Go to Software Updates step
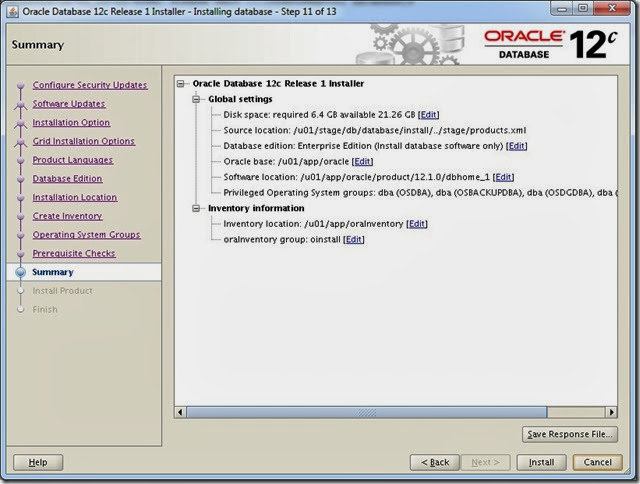The width and height of the screenshot is (640, 484). [x=69, y=104]
